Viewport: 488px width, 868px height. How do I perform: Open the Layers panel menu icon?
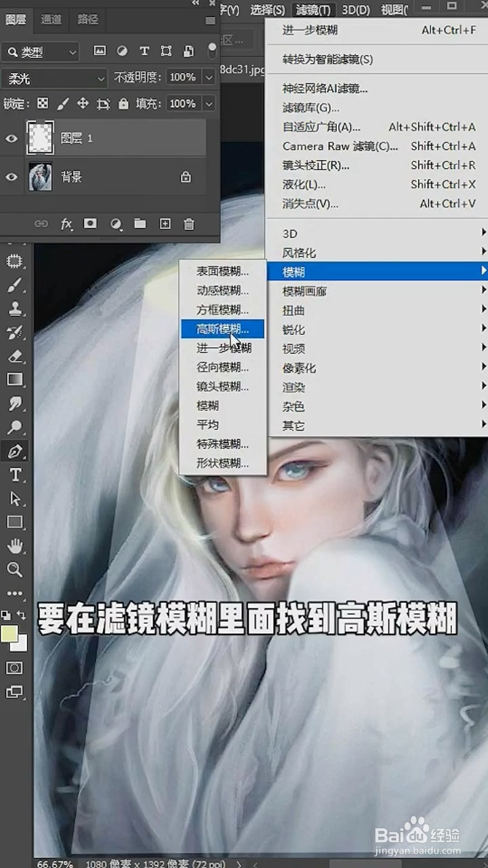[x=209, y=20]
